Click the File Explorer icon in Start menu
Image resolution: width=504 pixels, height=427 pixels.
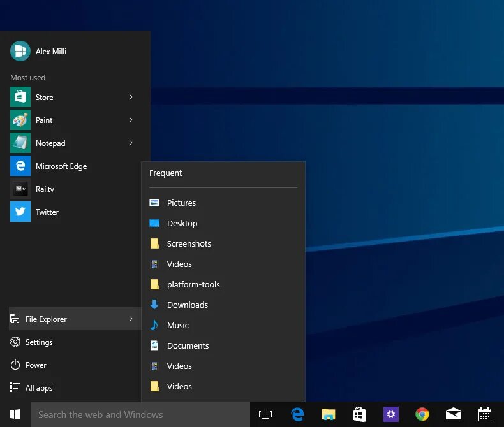(x=15, y=319)
